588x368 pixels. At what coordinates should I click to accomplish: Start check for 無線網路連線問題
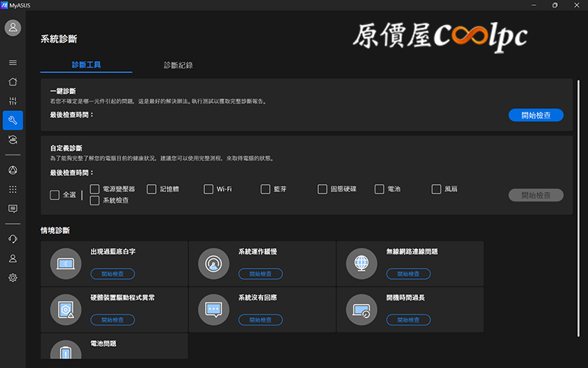[409, 274]
